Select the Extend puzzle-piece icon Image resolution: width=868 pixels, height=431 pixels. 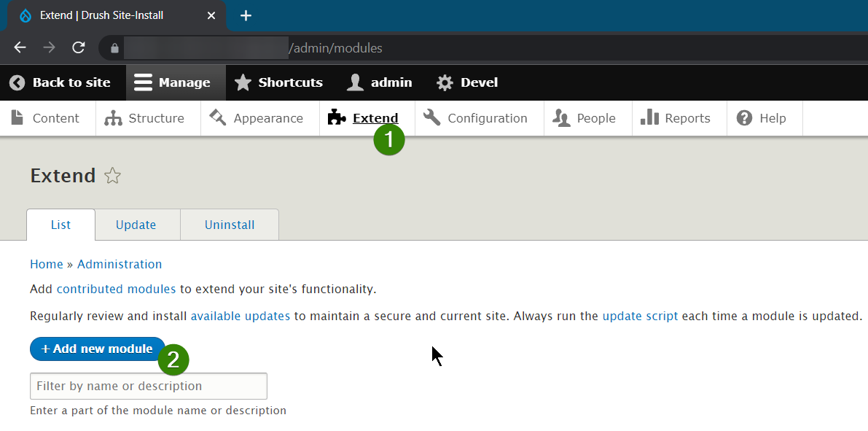pyautogui.click(x=337, y=117)
